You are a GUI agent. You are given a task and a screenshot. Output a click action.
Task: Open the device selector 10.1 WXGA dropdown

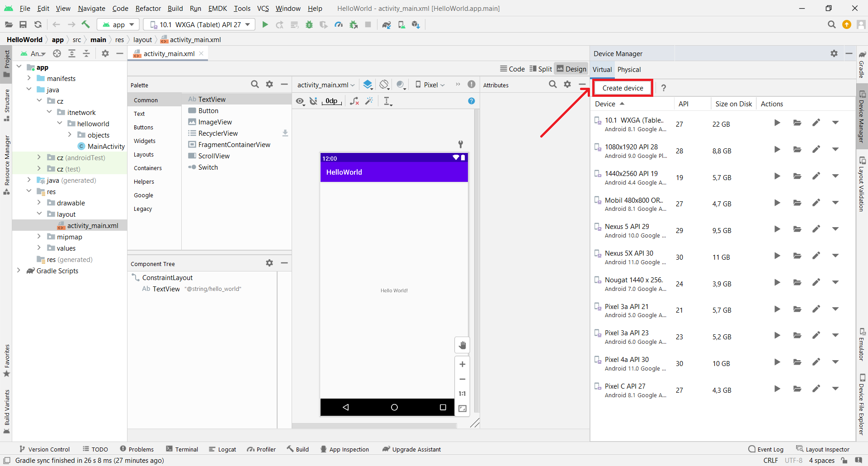199,24
